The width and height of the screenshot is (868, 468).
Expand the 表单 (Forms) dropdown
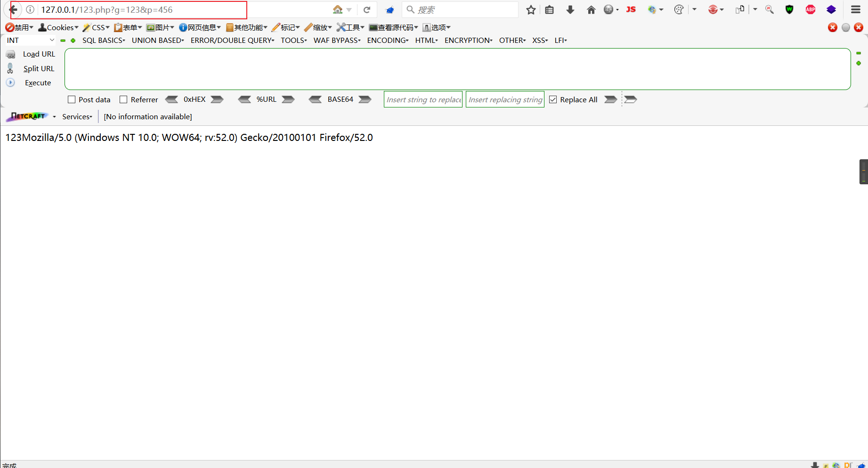point(128,27)
